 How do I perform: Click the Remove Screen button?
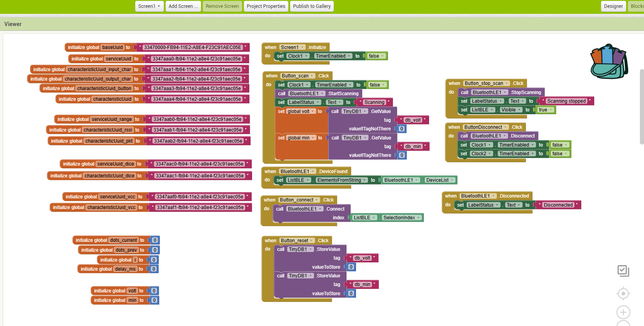(x=222, y=6)
